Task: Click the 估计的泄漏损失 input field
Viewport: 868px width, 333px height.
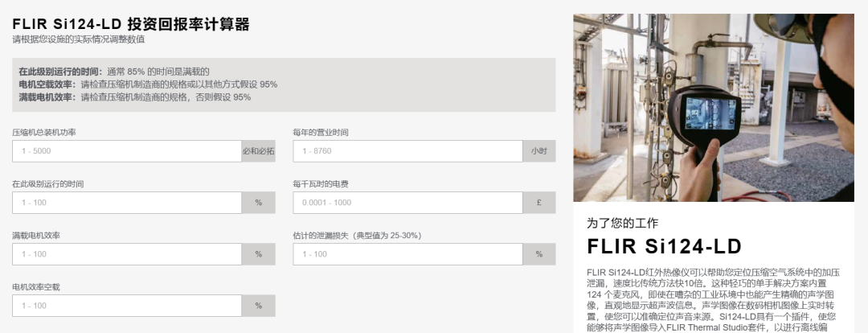Action: pyautogui.click(x=407, y=254)
